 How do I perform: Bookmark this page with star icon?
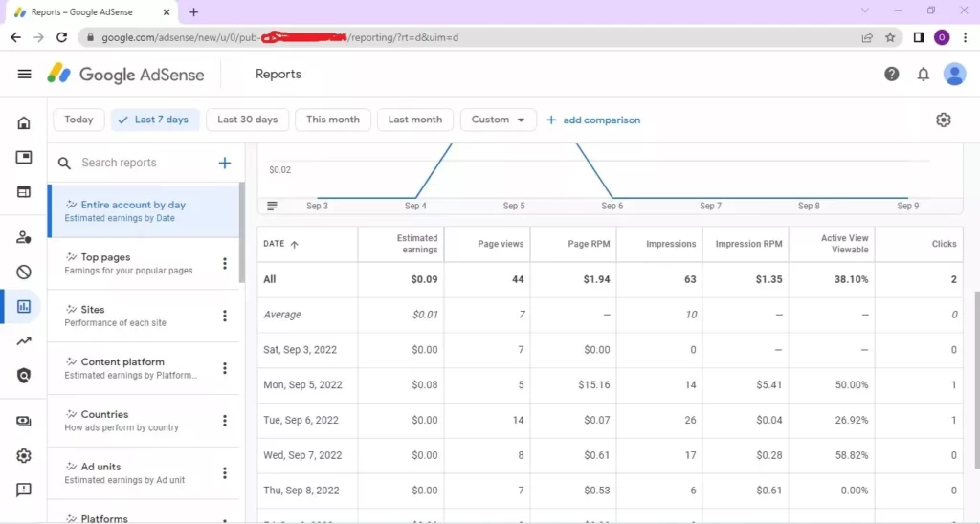pos(890,37)
